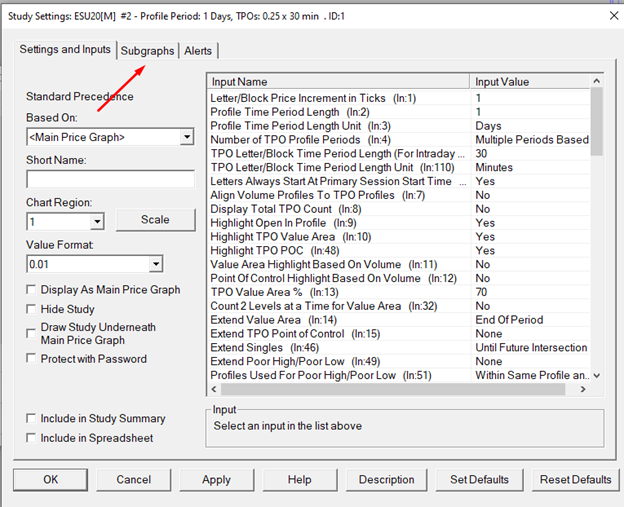Click the Input Name column header
624x507 pixels.
[x=337, y=81]
